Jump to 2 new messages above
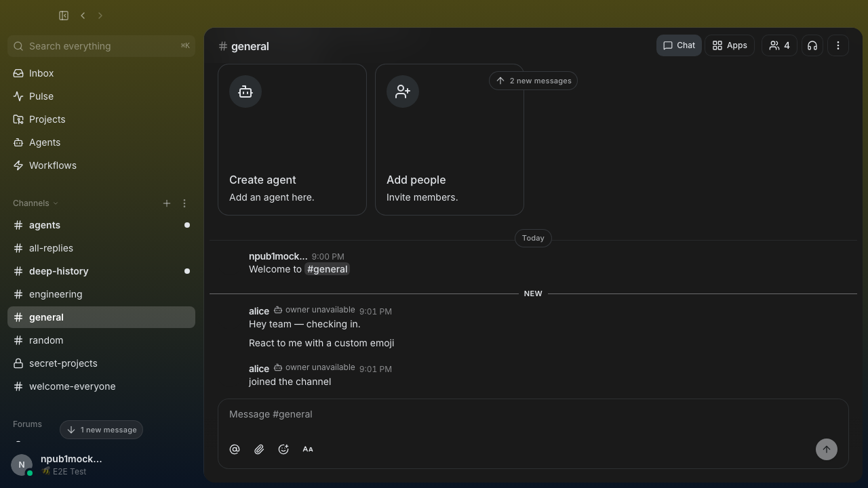Image resolution: width=868 pixels, height=488 pixels. 533,81
